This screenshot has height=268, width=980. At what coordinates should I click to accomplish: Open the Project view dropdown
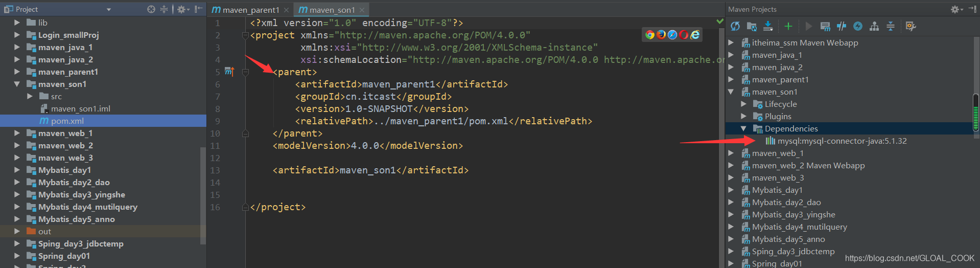click(109, 9)
